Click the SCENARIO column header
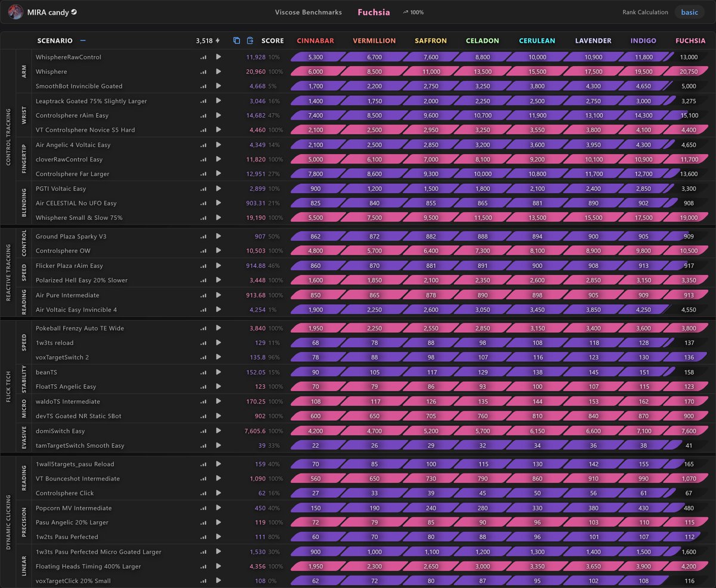716x588 pixels. (x=54, y=41)
